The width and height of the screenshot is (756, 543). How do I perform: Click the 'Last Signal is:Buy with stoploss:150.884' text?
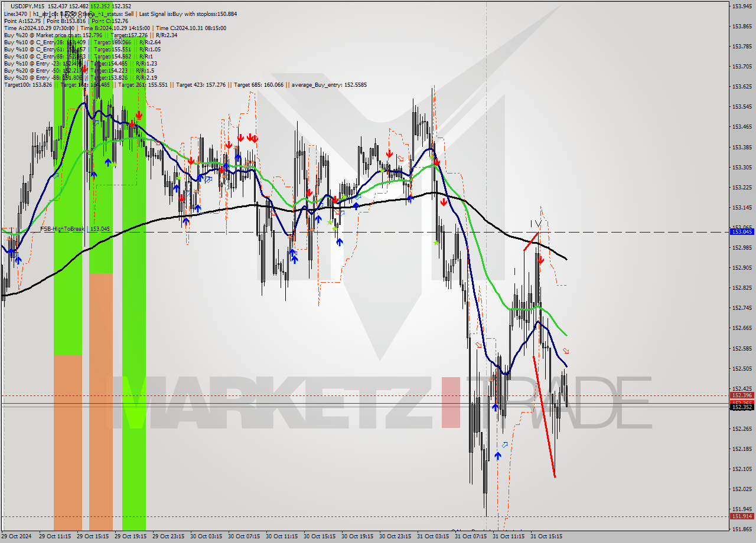pyautogui.click(x=187, y=14)
